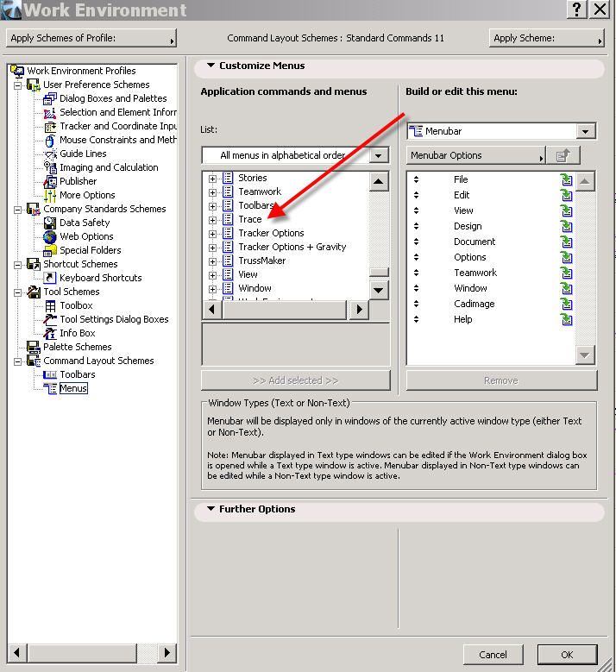
Task: Select the Window menu in the menubar list
Action: (470, 288)
